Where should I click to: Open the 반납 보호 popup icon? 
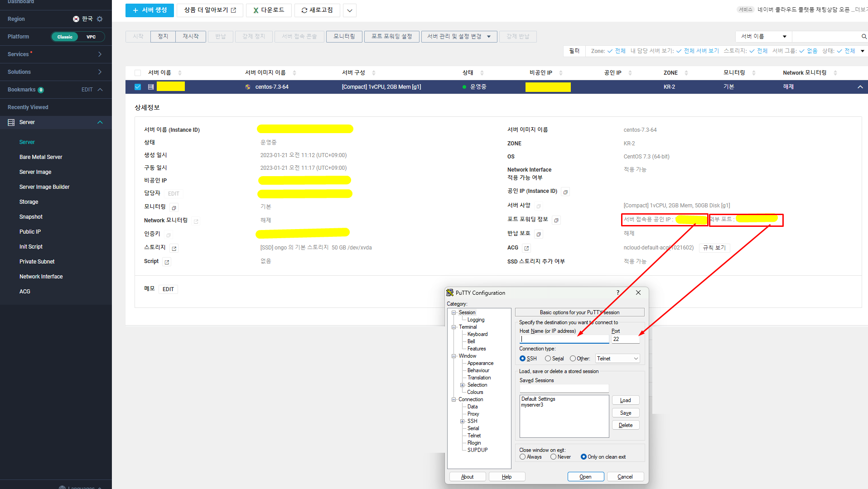point(538,234)
